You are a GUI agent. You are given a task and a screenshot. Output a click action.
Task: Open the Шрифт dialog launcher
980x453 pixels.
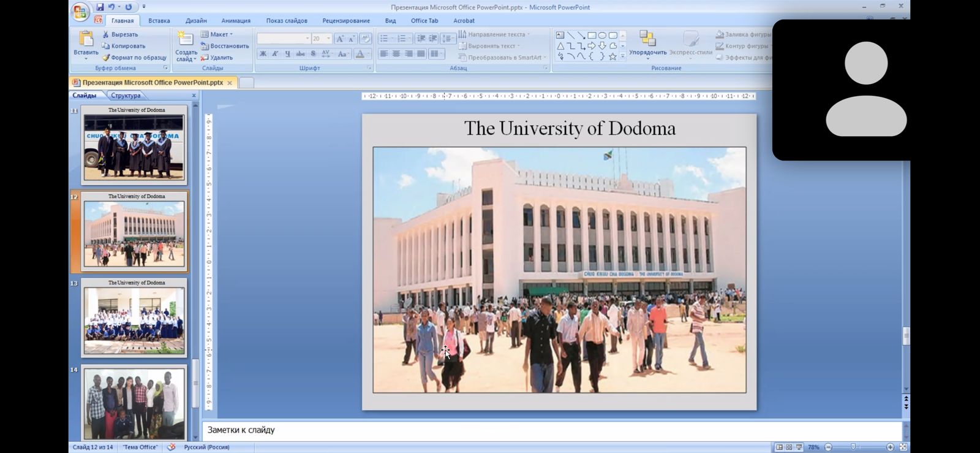pos(369,68)
